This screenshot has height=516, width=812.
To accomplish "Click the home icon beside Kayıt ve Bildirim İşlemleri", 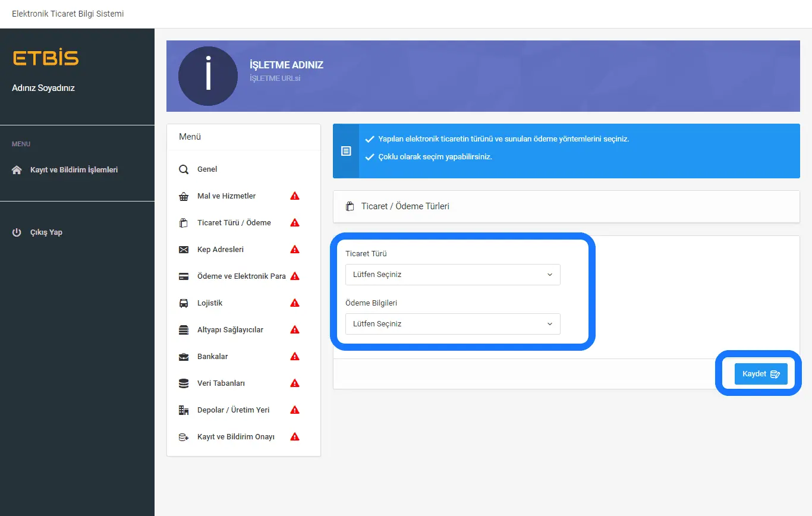I will coord(17,170).
